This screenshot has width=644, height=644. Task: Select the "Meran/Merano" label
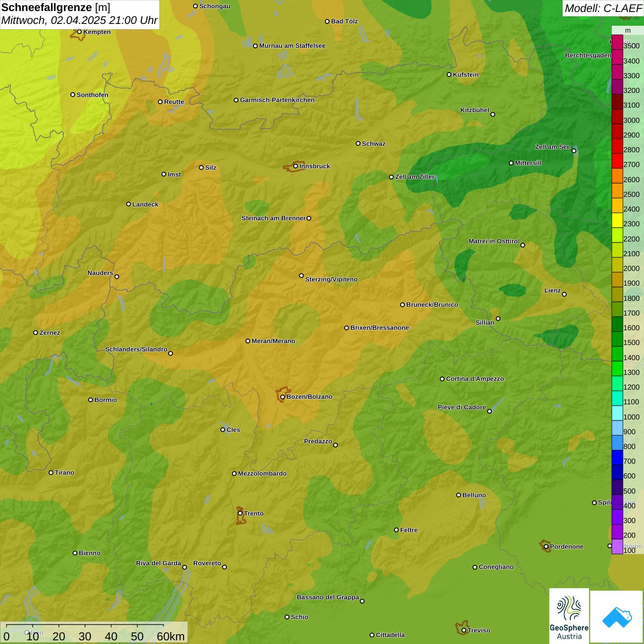273,341
